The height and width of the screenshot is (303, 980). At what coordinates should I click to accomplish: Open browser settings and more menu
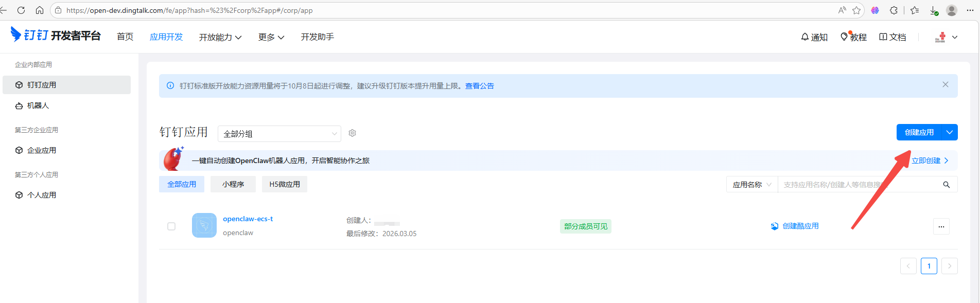coord(970,10)
